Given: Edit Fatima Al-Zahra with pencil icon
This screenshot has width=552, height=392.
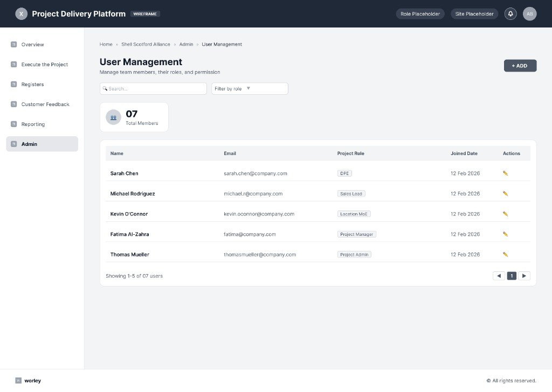Looking at the screenshot, I should coord(505,234).
